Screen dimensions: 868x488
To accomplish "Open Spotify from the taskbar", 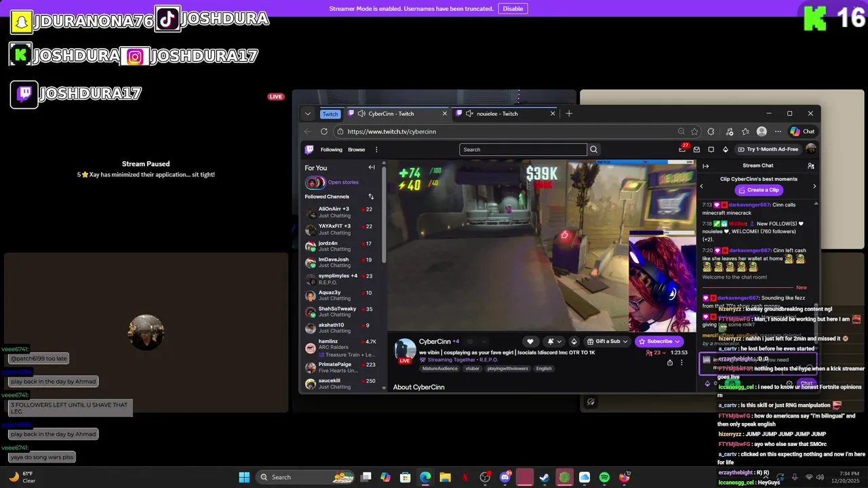I will pos(604,477).
